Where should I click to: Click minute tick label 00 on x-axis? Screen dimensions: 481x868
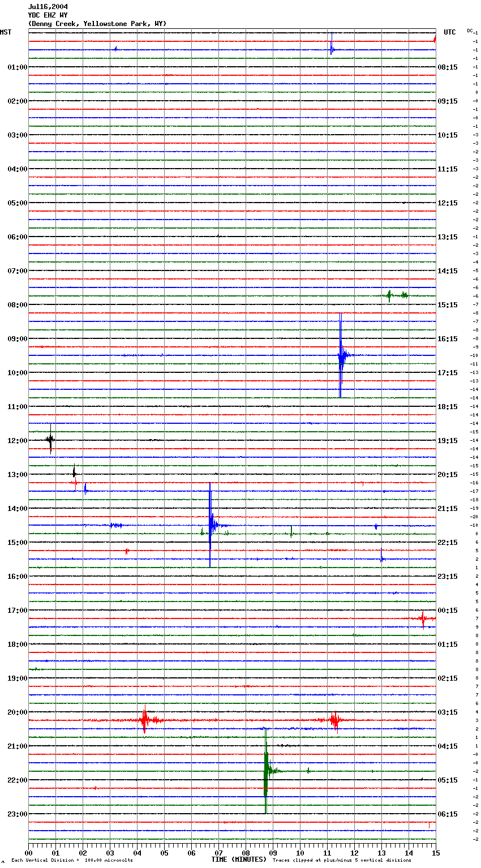pyautogui.click(x=28, y=853)
